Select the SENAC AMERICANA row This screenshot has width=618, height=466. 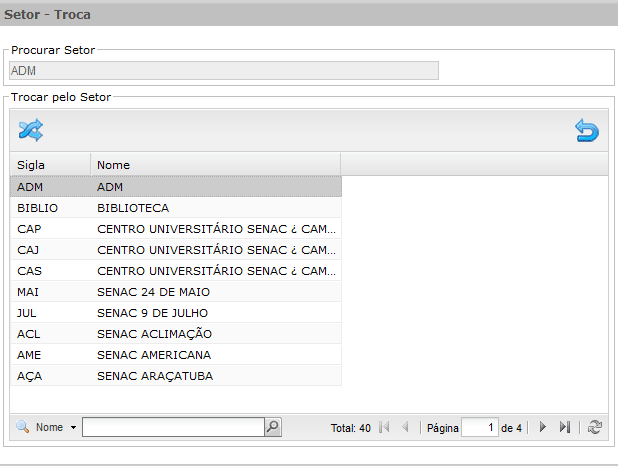pyautogui.click(x=176, y=355)
